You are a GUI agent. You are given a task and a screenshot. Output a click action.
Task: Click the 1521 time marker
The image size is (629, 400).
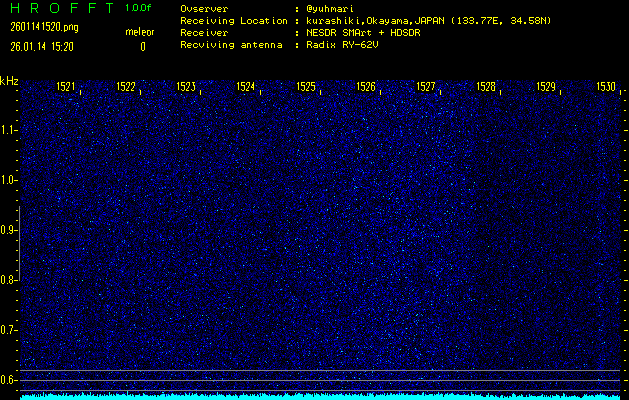click(x=66, y=87)
